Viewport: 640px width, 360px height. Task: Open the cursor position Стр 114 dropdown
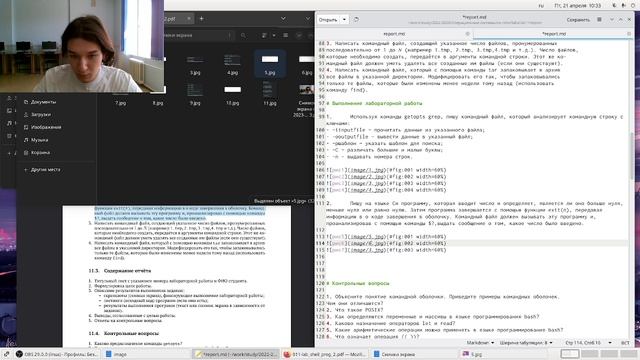(588, 343)
